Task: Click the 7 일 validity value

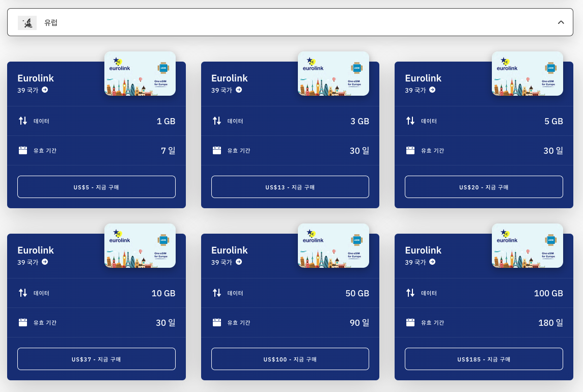Action: pyautogui.click(x=168, y=151)
